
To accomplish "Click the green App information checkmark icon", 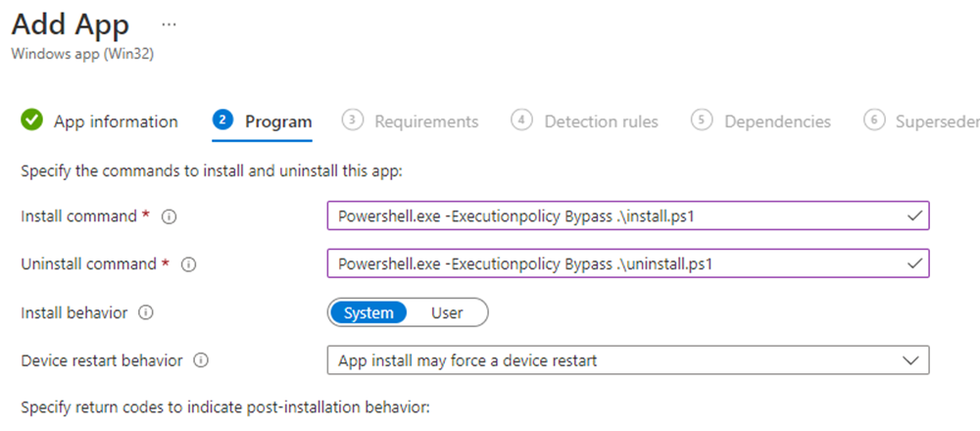I will (x=32, y=120).
